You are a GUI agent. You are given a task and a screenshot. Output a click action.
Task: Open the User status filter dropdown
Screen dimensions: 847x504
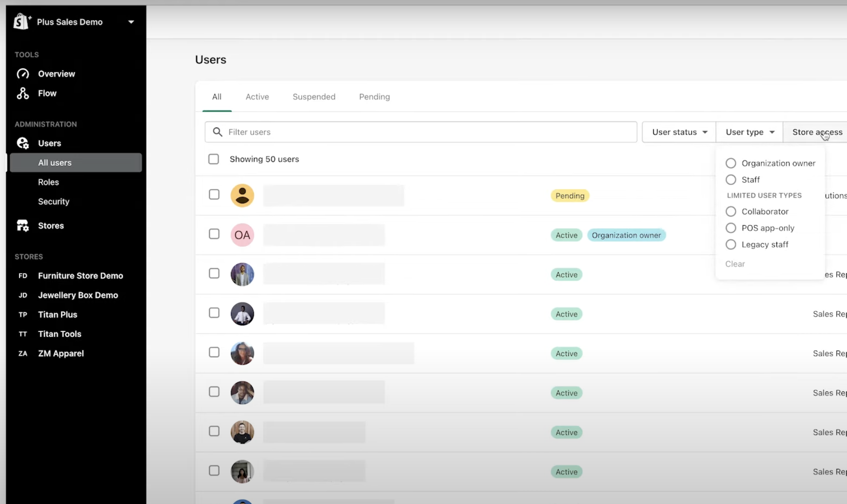tap(679, 132)
